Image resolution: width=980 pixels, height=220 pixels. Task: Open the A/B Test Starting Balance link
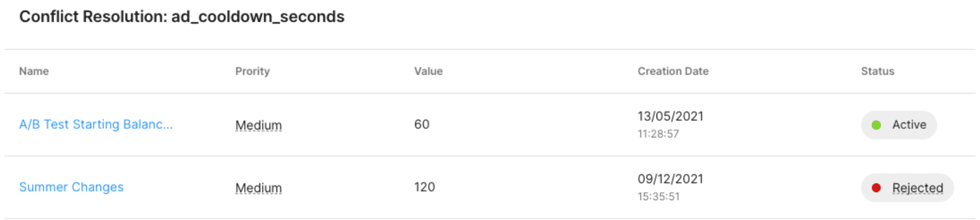click(96, 124)
